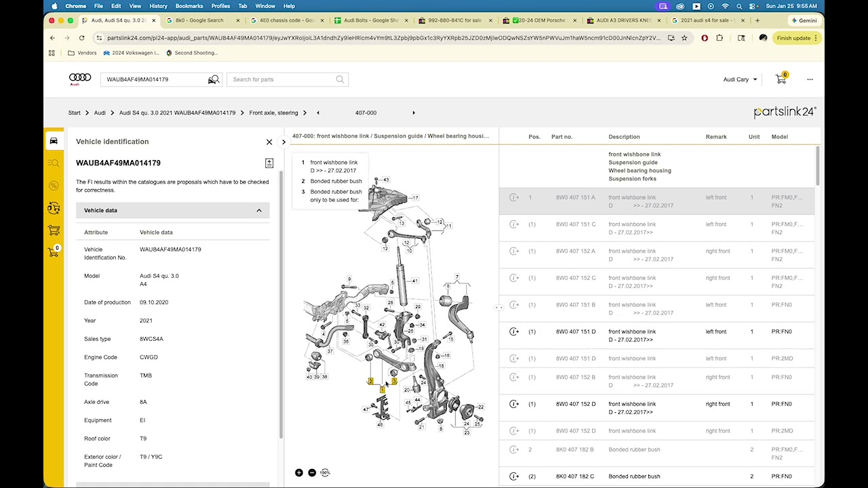Click Front axle, steering breadcrumb
This screenshot has height=488, width=868.
[x=273, y=113]
